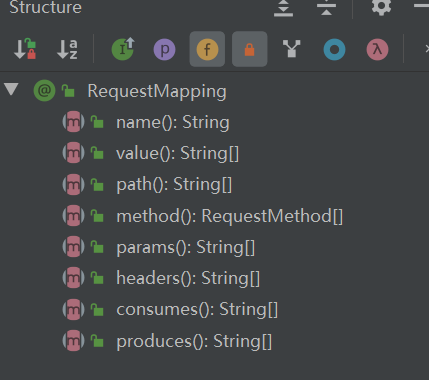The height and width of the screenshot is (380, 429).
Task: Click public visibility lock beside value()
Action: click(97, 153)
